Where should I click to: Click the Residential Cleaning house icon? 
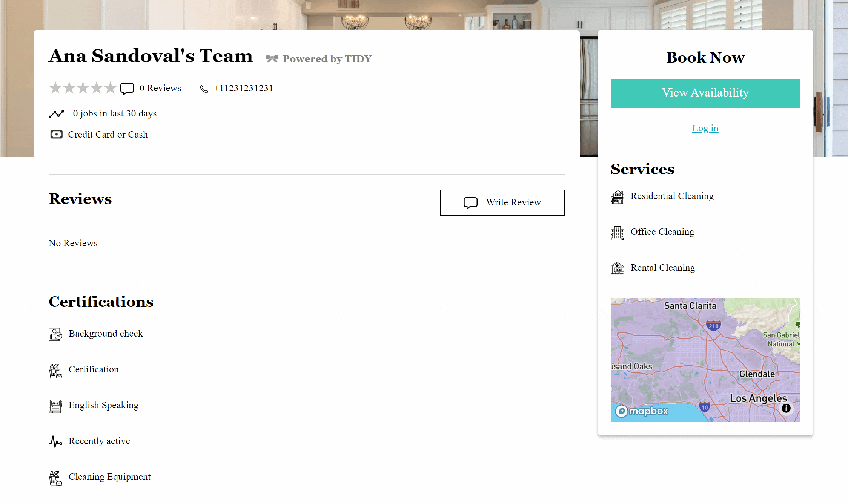pyautogui.click(x=617, y=197)
